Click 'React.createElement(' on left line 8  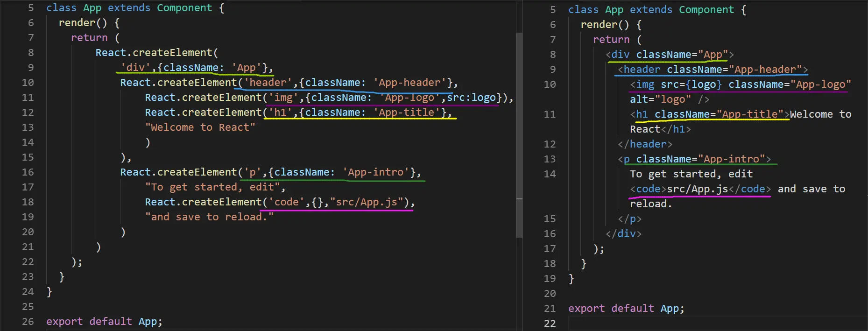[x=157, y=53]
